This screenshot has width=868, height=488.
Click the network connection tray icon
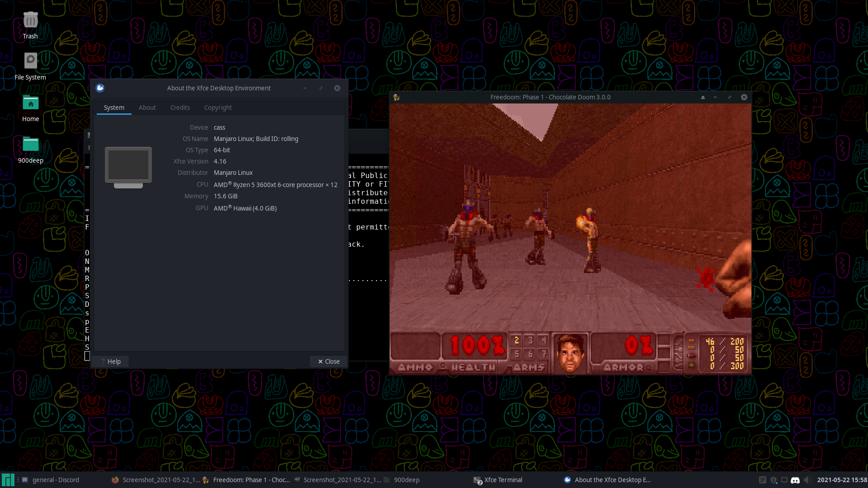pyautogui.click(x=784, y=480)
